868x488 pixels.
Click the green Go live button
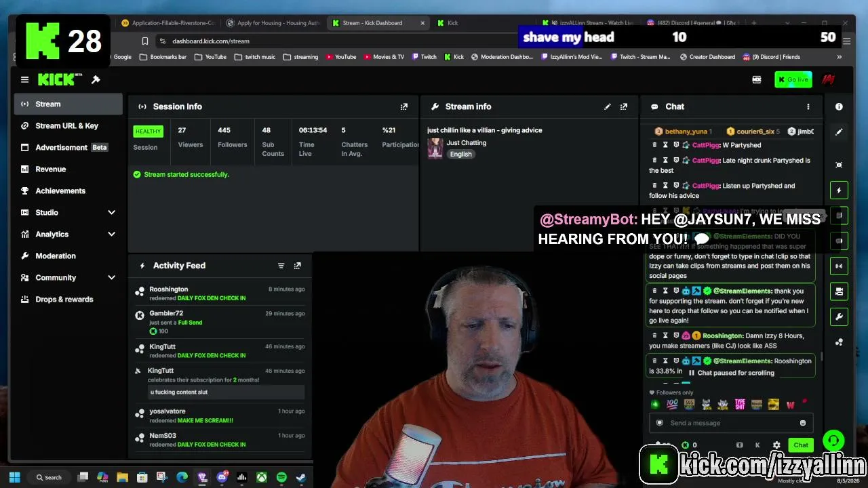(x=793, y=80)
